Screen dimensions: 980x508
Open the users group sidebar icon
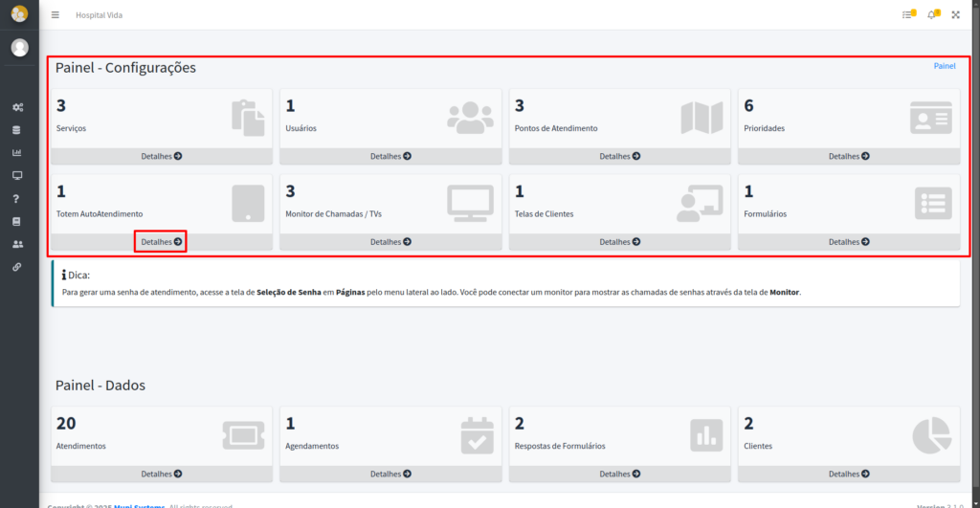(17, 244)
